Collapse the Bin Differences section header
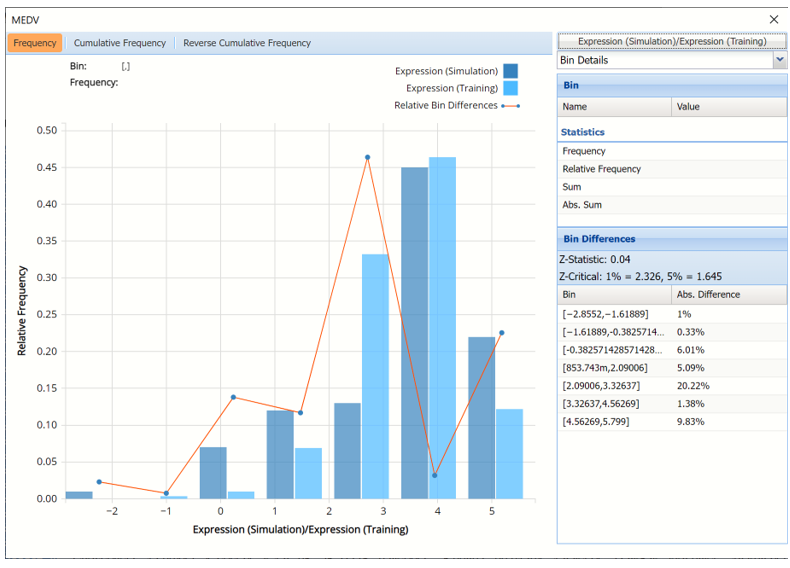 [671, 239]
